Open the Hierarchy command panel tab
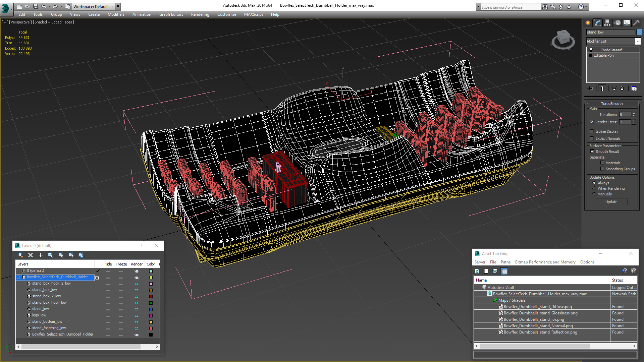This screenshot has width=644, height=362. 607,23
